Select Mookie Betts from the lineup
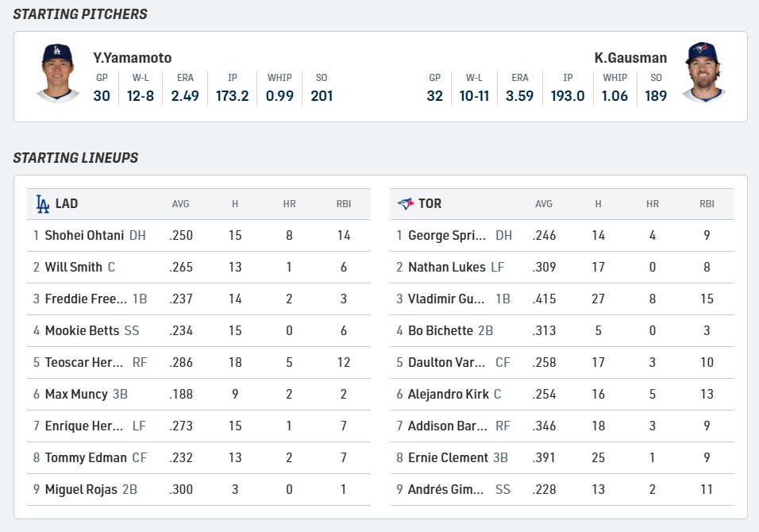Image resolution: width=759 pixels, height=532 pixels. (82, 331)
